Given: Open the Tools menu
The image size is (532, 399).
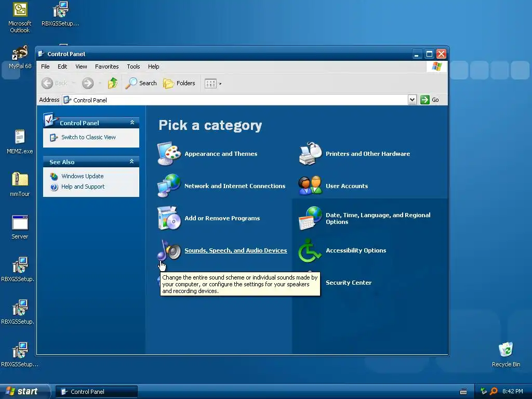Looking at the screenshot, I should coord(134,66).
